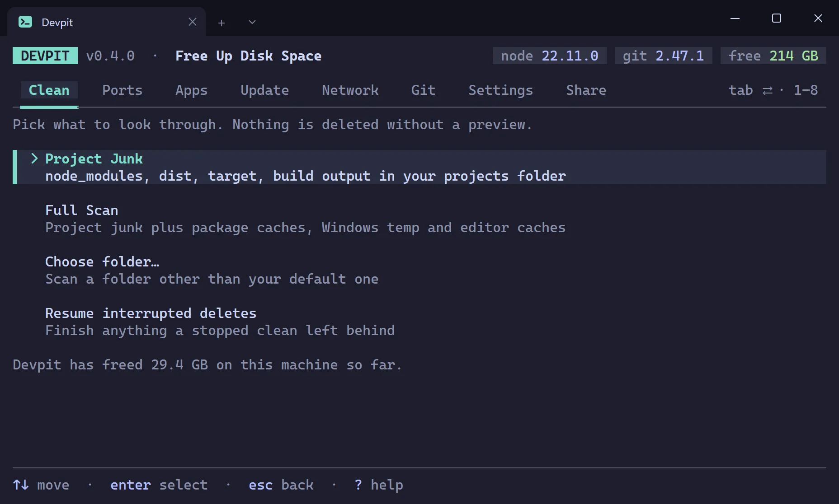Select the Clean tab

(49, 90)
